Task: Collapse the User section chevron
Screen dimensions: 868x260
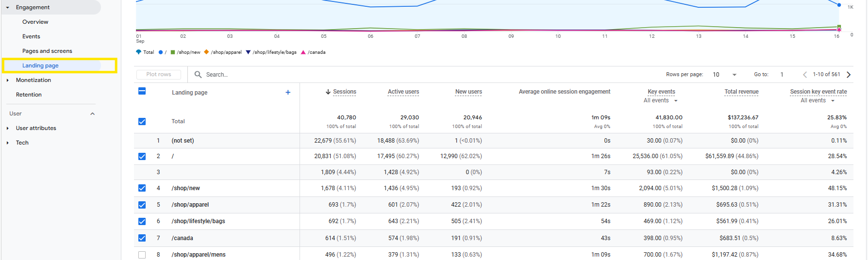Action: pos(93,114)
